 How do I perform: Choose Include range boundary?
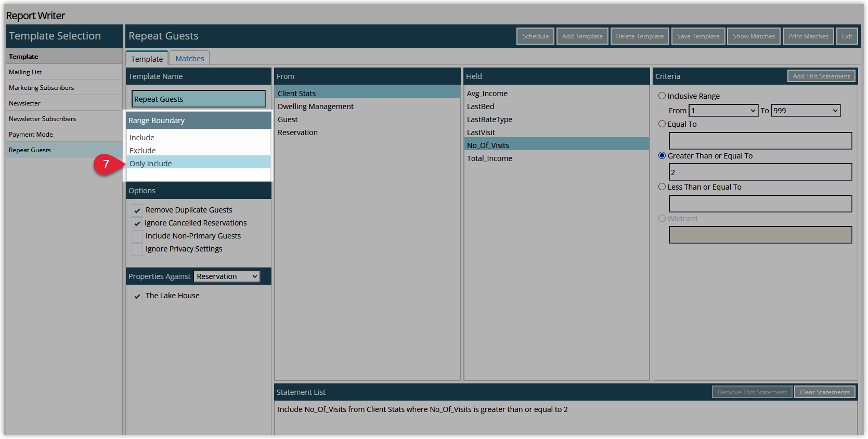(199, 138)
